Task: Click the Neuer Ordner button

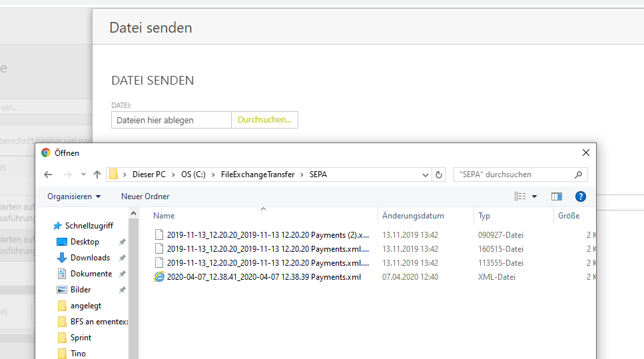Action: tap(145, 196)
